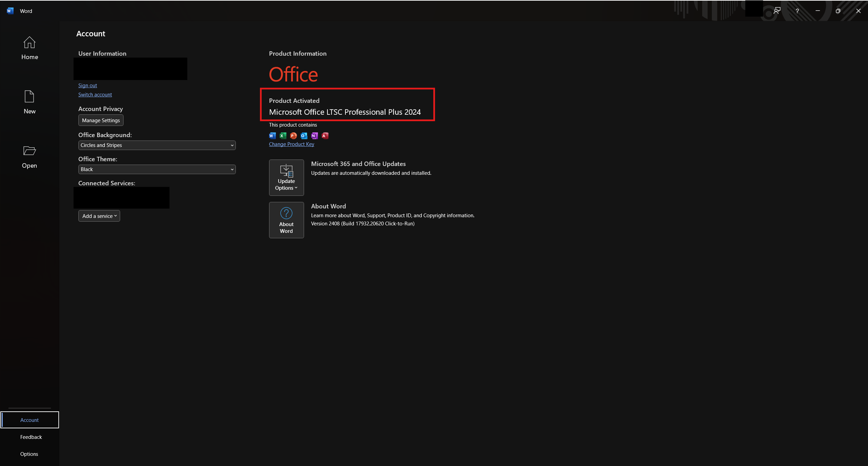The width and height of the screenshot is (868, 466).
Task: Click the Open folder icon
Action: coord(29,151)
